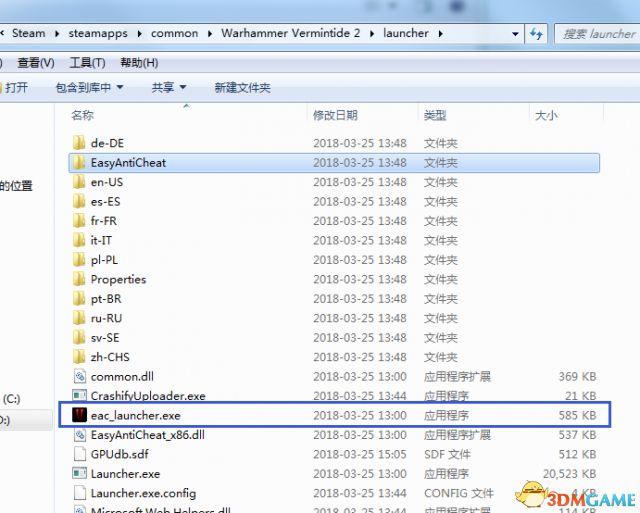
Task: Expand the Steam breadcrumb arrow
Action: click(x=57, y=33)
